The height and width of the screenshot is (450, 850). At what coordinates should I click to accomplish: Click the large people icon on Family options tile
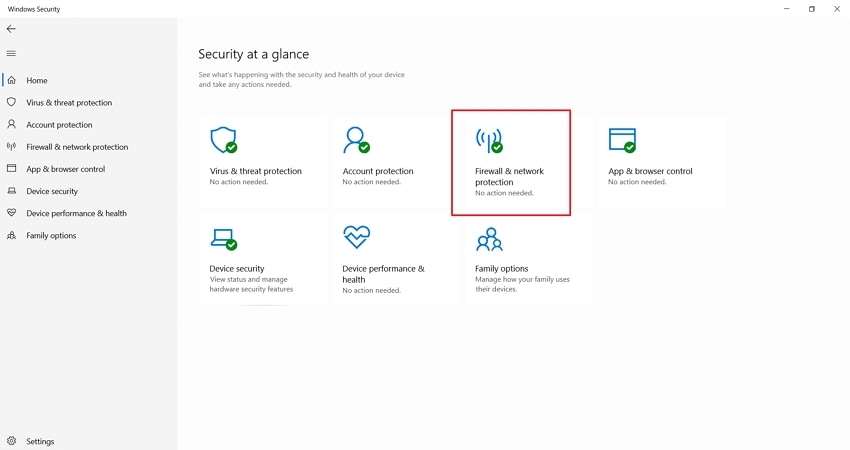click(x=490, y=239)
